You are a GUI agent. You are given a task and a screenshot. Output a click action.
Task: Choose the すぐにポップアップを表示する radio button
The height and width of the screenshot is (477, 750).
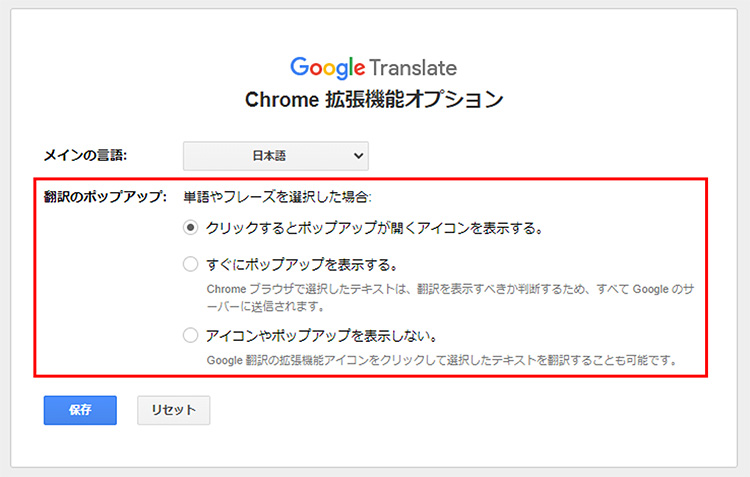pos(190,264)
